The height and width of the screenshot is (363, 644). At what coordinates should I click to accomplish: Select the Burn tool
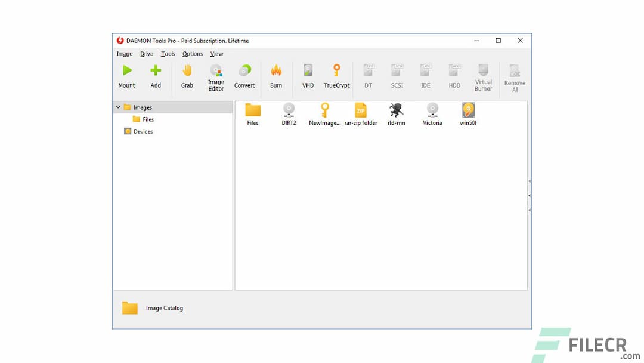pyautogui.click(x=276, y=76)
